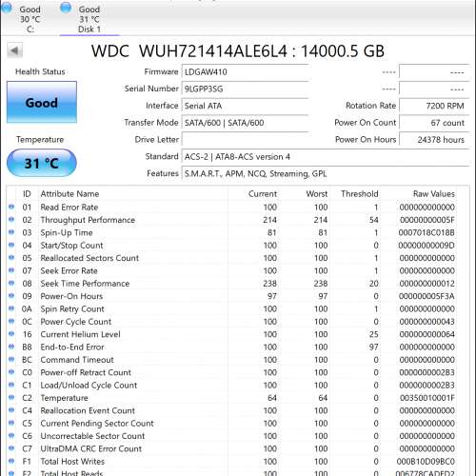Click the status dot for End-to-End Error

tap(11, 347)
